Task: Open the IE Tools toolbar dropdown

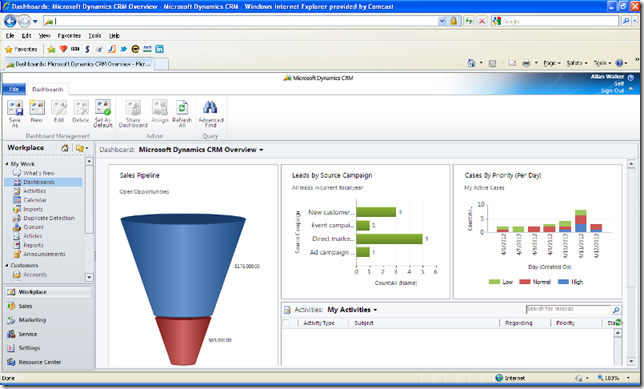Action: (x=602, y=63)
